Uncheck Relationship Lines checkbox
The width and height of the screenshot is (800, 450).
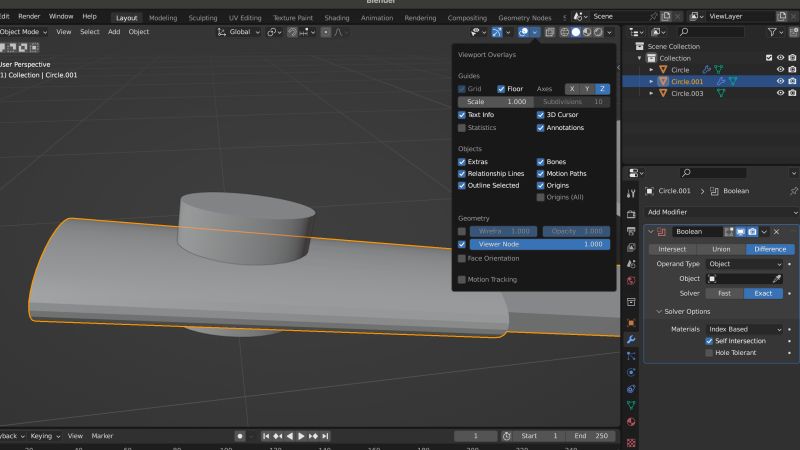462,173
